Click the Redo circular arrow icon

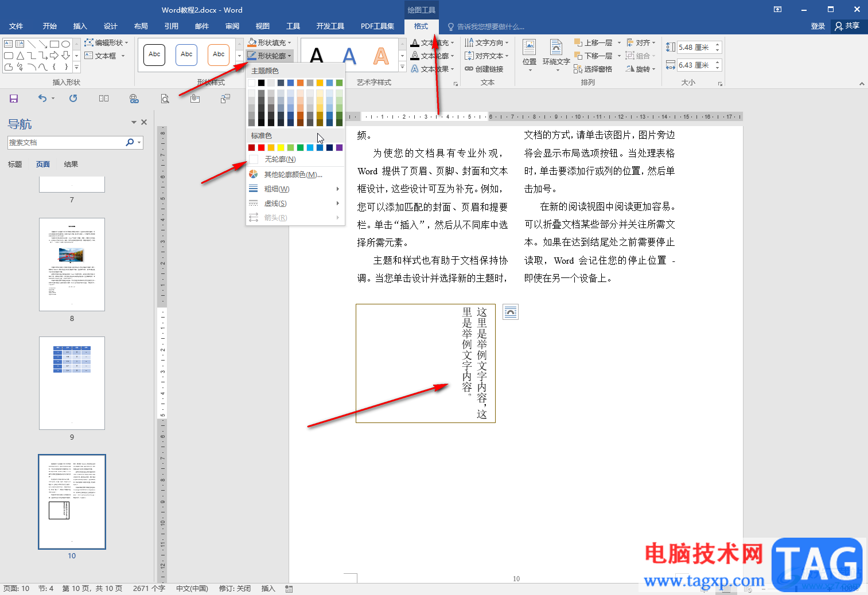coord(73,99)
